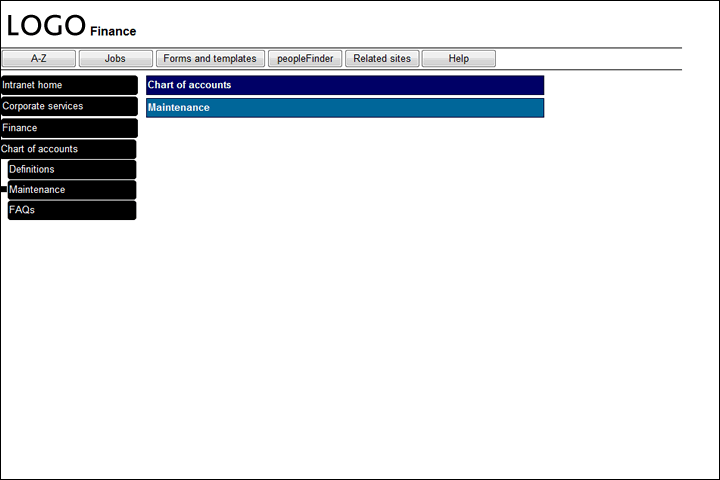Open Forms and templates

[210, 59]
